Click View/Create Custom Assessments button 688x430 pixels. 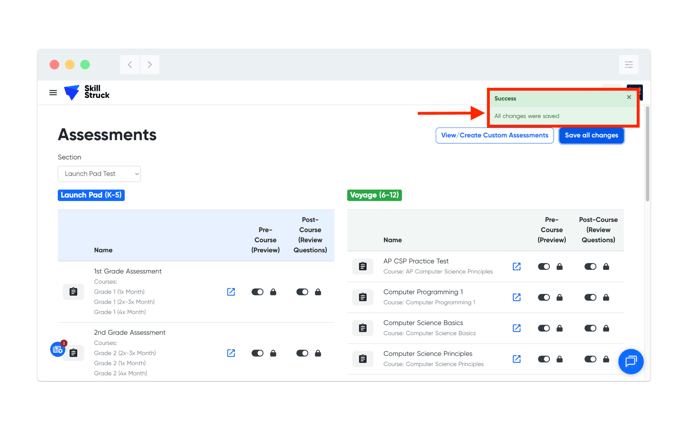point(494,135)
